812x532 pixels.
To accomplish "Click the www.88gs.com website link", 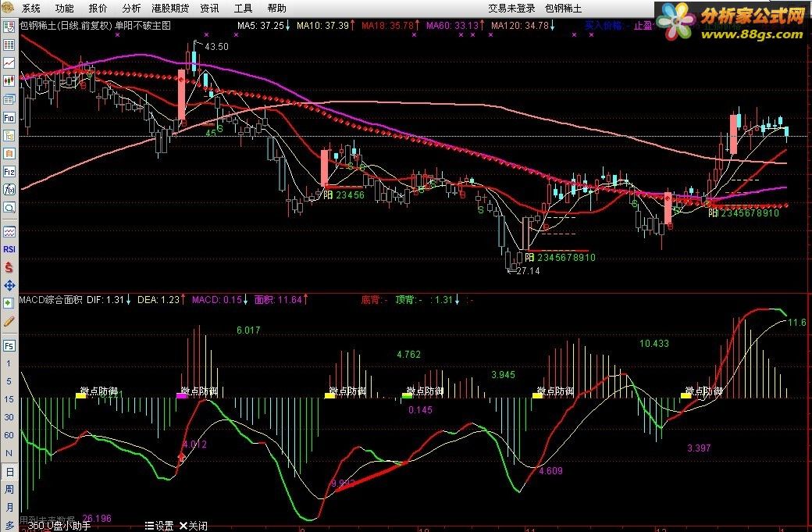I will point(752,34).
